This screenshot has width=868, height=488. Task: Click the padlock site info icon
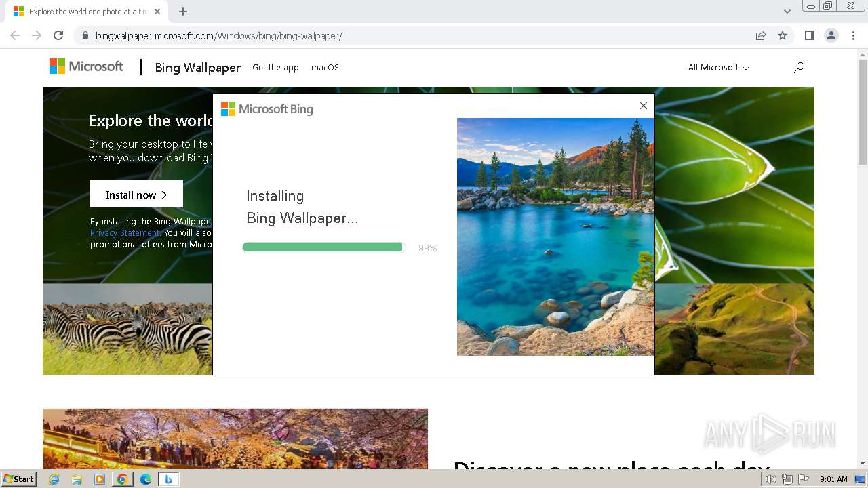point(85,35)
